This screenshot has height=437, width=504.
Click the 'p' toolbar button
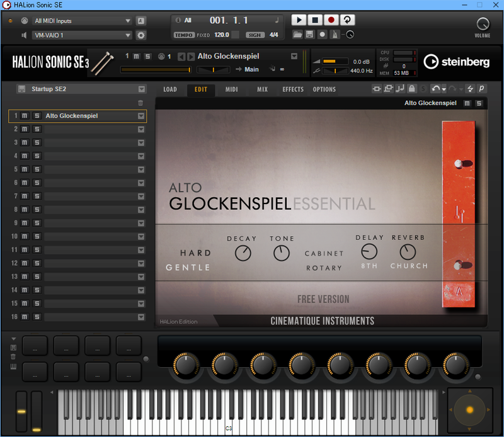coord(481,89)
